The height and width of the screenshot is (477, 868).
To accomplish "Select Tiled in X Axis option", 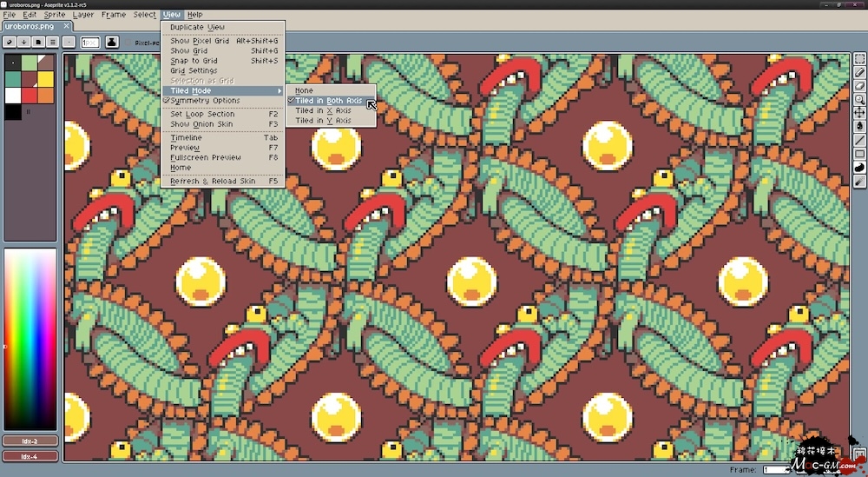I will pyautogui.click(x=323, y=111).
